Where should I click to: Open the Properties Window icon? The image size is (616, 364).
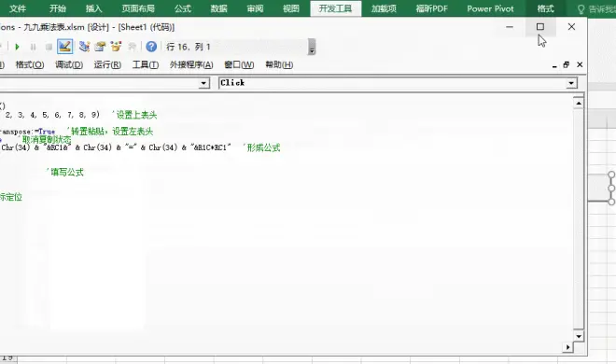100,47
